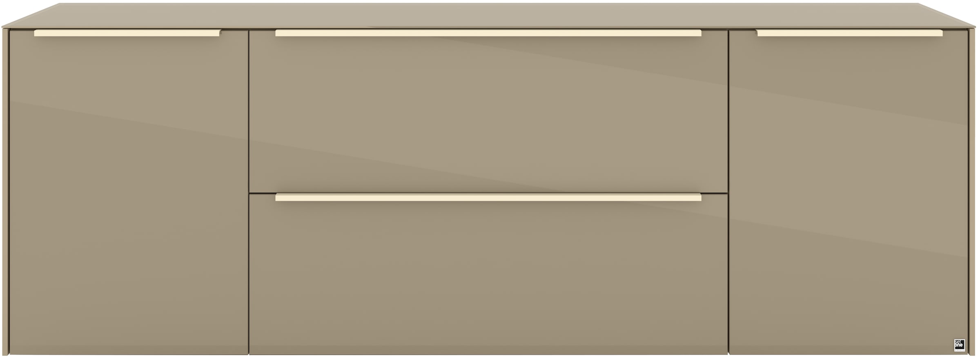980x357 pixels.
Task: Click the left door's handle bar
Action: click(x=127, y=33)
